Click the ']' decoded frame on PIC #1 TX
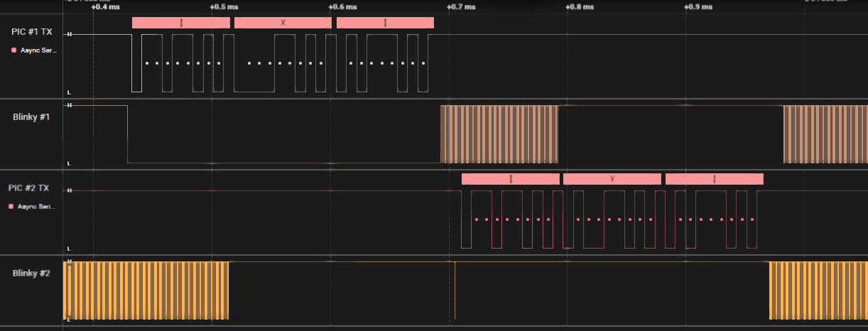868x331 pixels. [385, 23]
